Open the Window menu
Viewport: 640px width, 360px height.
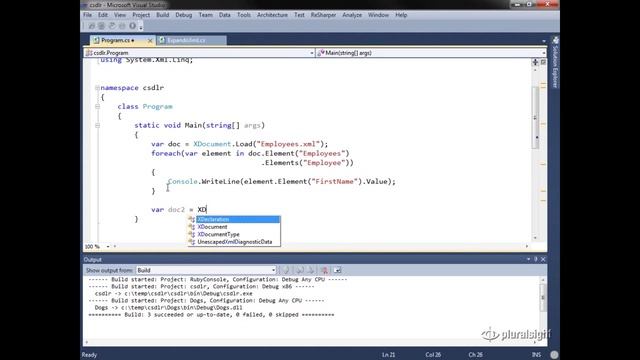pyautogui.click(x=378, y=15)
